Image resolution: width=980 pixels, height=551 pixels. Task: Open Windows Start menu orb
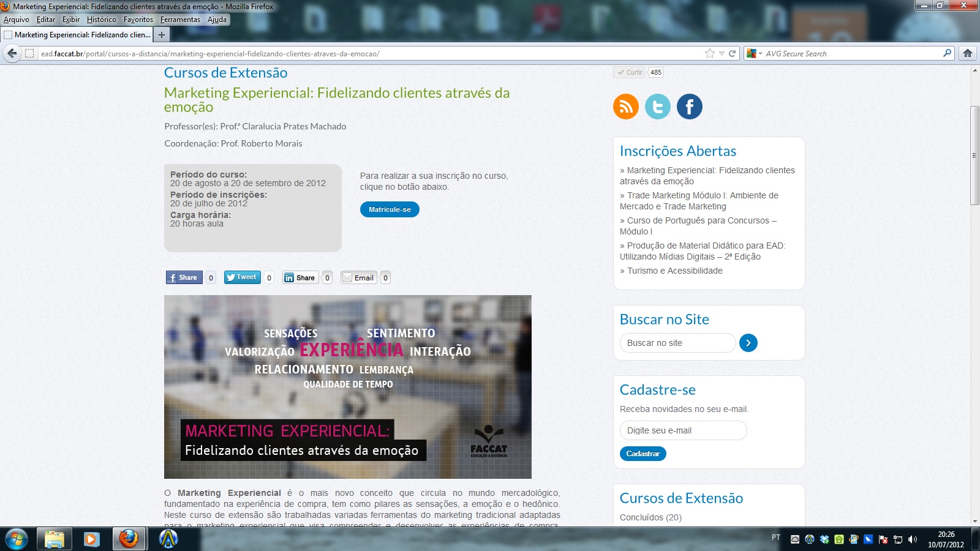coord(16,539)
